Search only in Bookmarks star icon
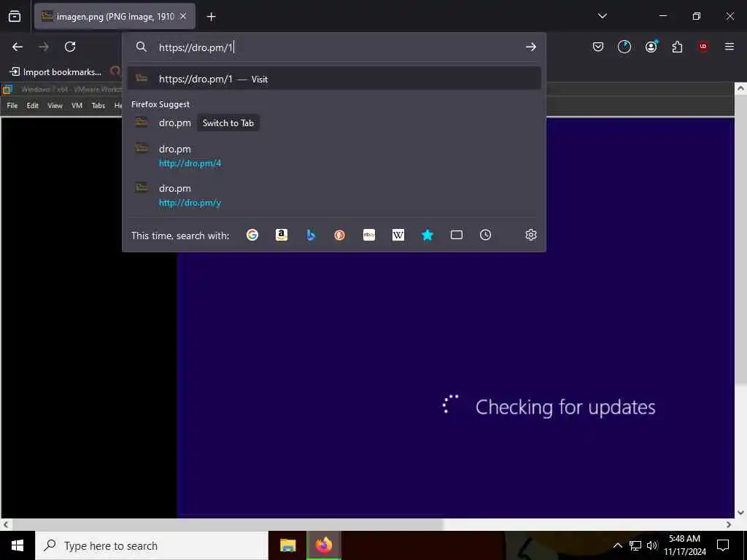The width and height of the screenshot is (747, 560). coord(427,235)
